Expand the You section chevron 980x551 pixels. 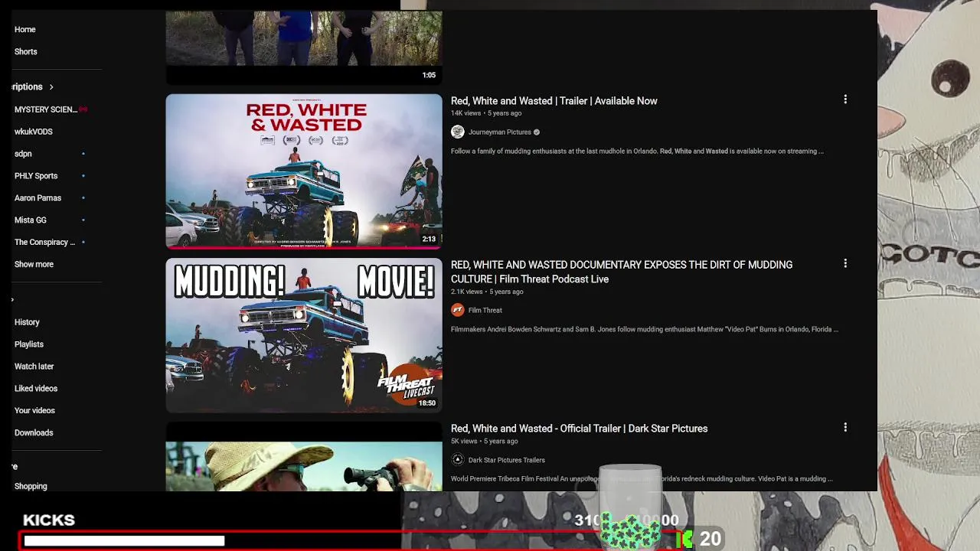(13, 300)
